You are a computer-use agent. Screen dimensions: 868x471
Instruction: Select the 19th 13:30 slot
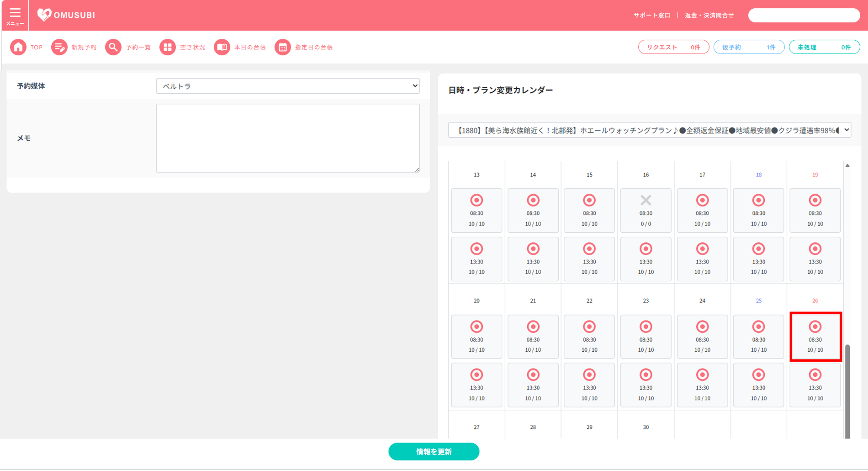[815, 259]
